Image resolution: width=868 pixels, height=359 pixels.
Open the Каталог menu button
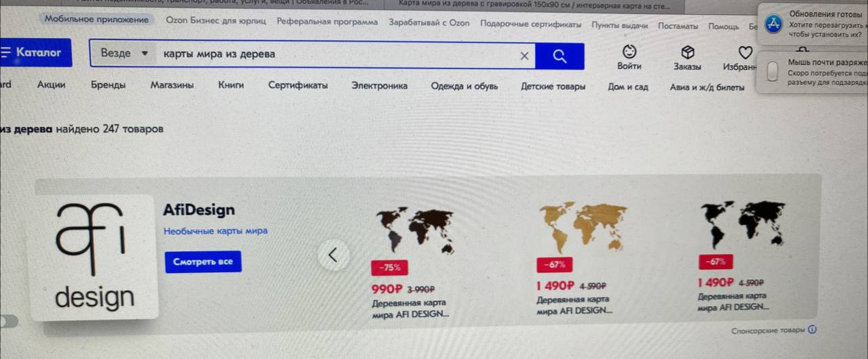36,52
